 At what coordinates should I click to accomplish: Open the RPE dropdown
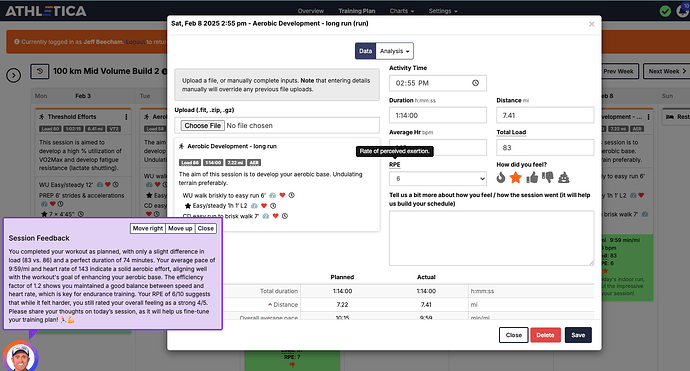438,179
